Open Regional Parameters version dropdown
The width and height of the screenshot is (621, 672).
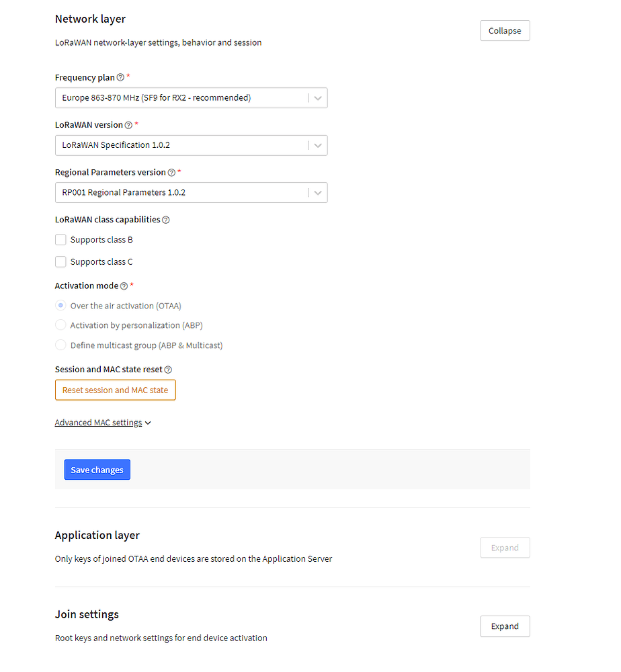point(191,193)
